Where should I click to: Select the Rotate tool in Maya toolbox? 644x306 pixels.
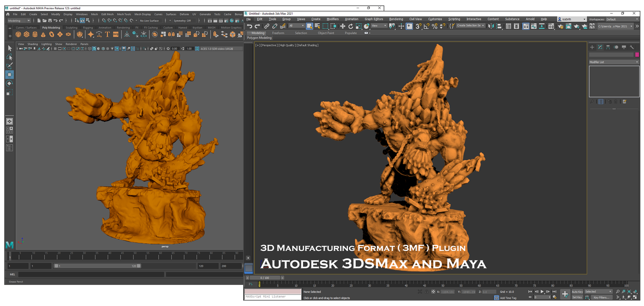(10, 83)
